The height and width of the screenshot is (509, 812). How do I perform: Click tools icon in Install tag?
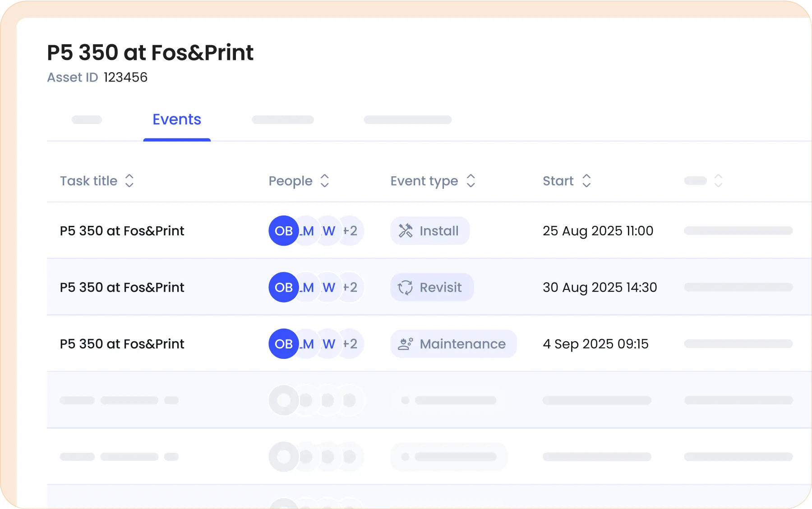[x=406, y=231]
